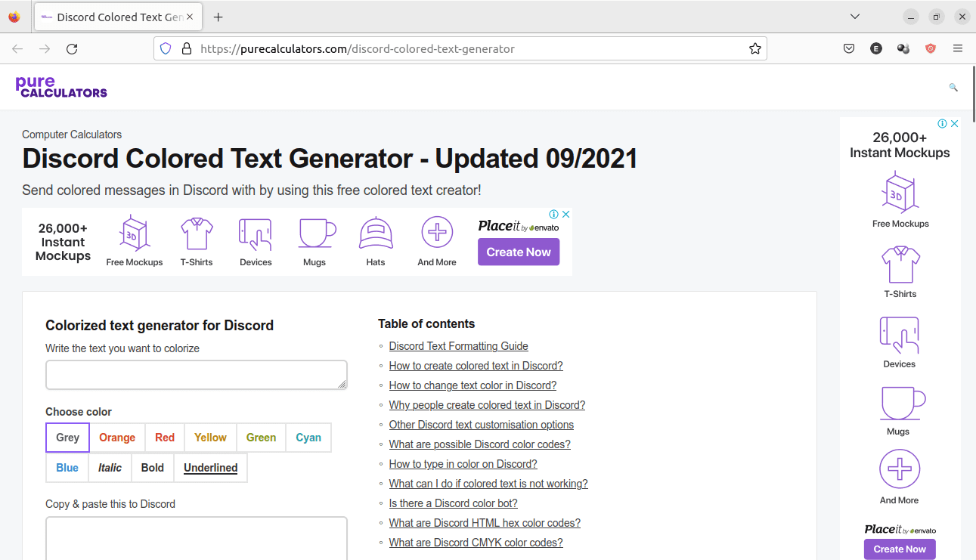
Task: Click the Devices icon in banner ad
Action: point(256,234)
